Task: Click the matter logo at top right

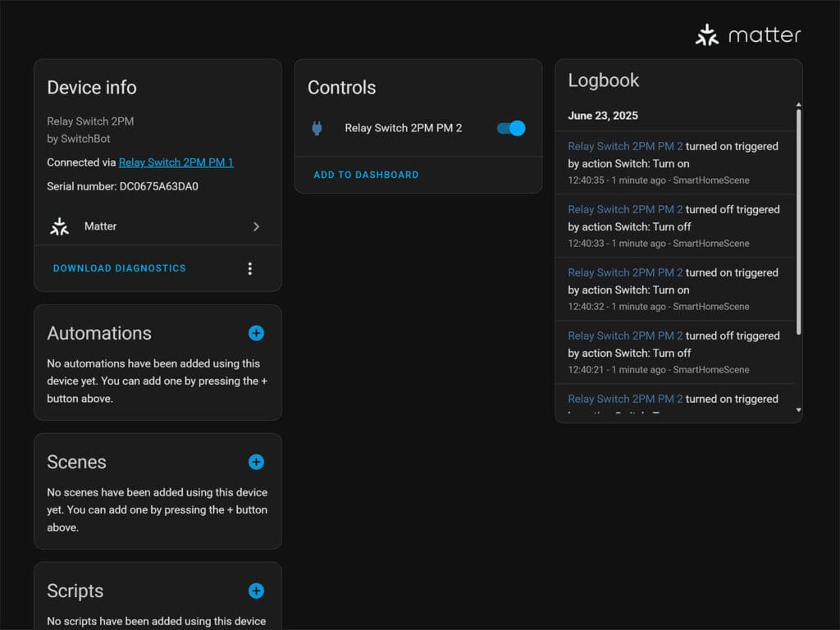Action: (748, 35)
